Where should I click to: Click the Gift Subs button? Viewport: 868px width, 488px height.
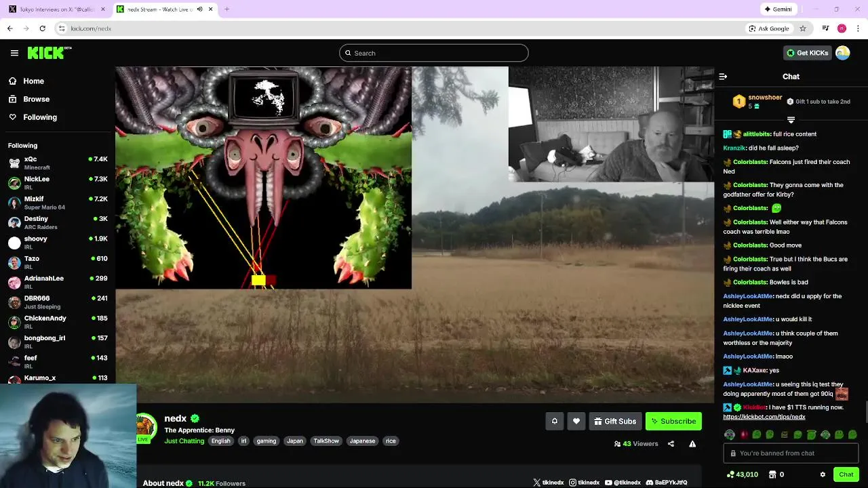[615, 421]
